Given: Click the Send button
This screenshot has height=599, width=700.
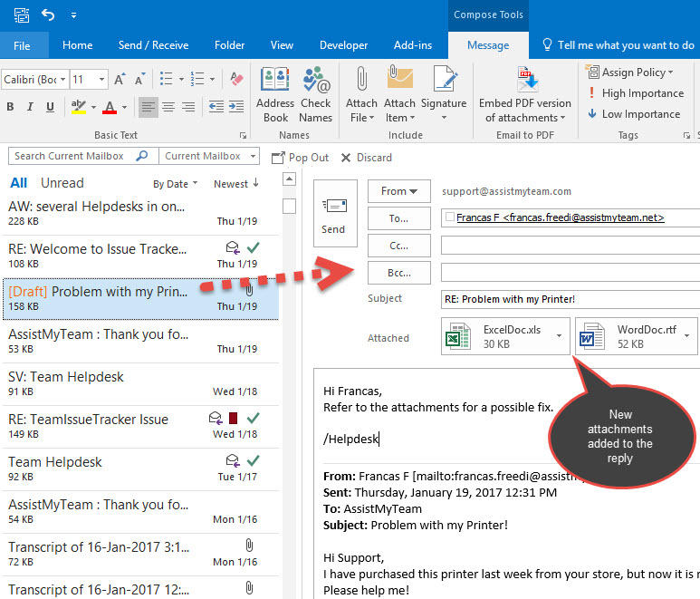Looking at the screenshot, I should [x=335, y=214].
